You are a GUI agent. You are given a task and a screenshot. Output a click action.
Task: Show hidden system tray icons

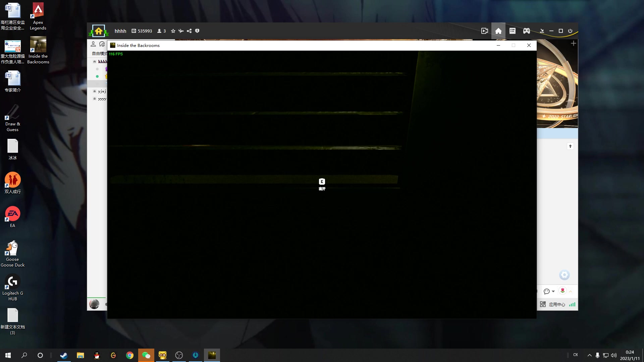point(589,355)
